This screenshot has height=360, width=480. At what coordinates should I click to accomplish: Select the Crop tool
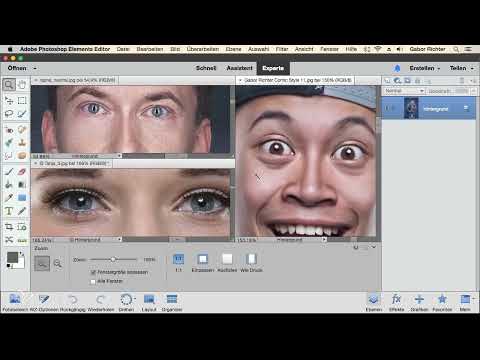pos(9,227)
